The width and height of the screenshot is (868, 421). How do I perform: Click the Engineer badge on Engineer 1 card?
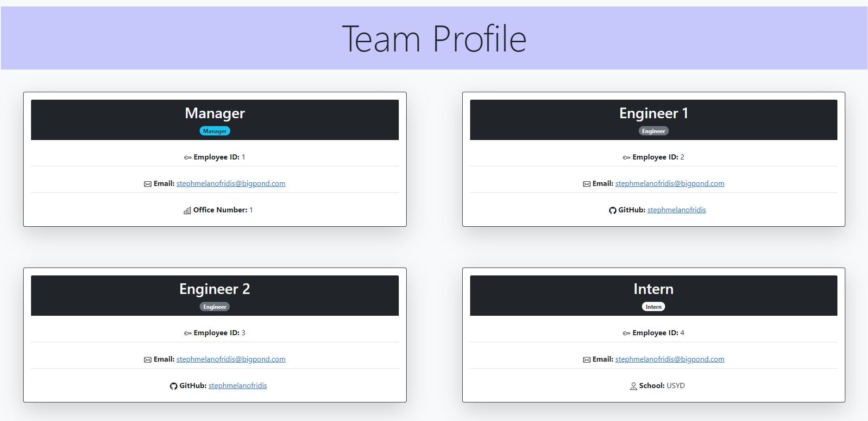click(x=654, y=131)
